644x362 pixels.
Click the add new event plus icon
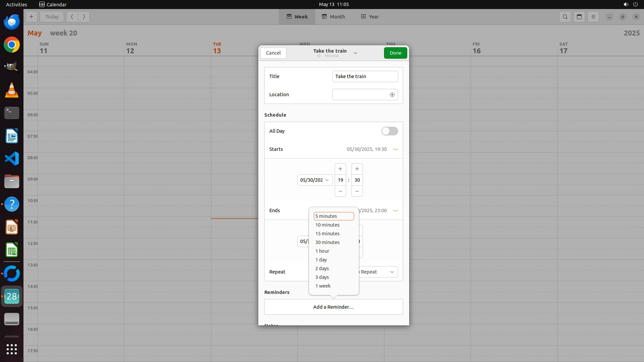[x=31, y=17]
